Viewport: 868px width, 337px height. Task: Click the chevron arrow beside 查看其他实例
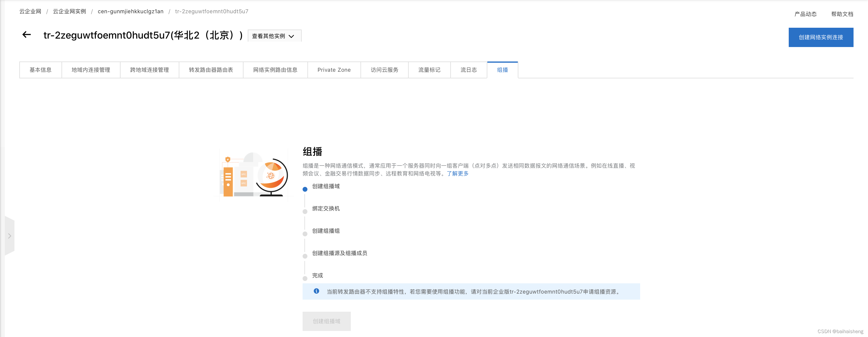(x=292, y=36)
